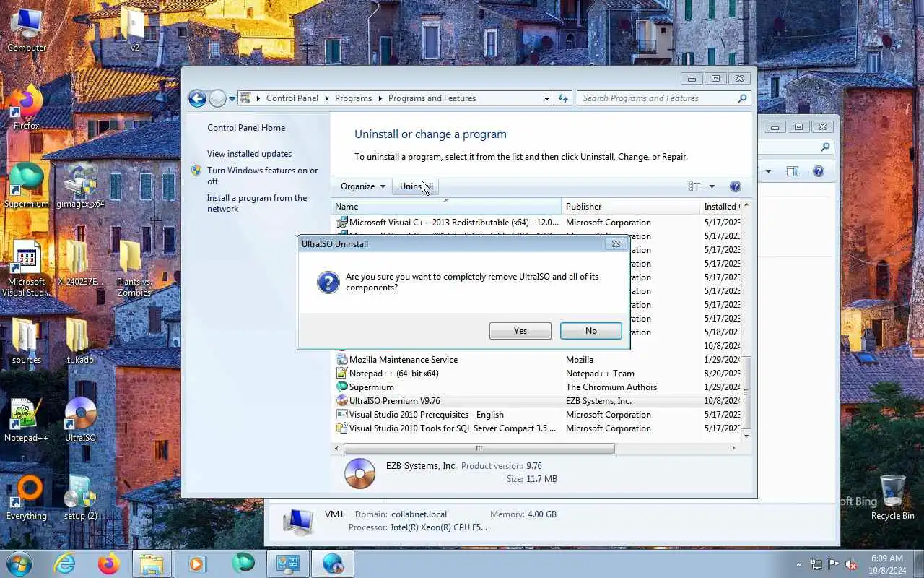
Task: Show hidden tray icons arrow
Action: pos(798,564)
